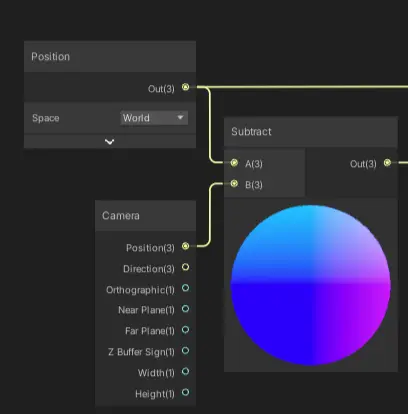This screenshot has height=414, width=408.
Task: Click the dropdown arrow beside World
Action: pyautogui.click(x=180, y=118)
